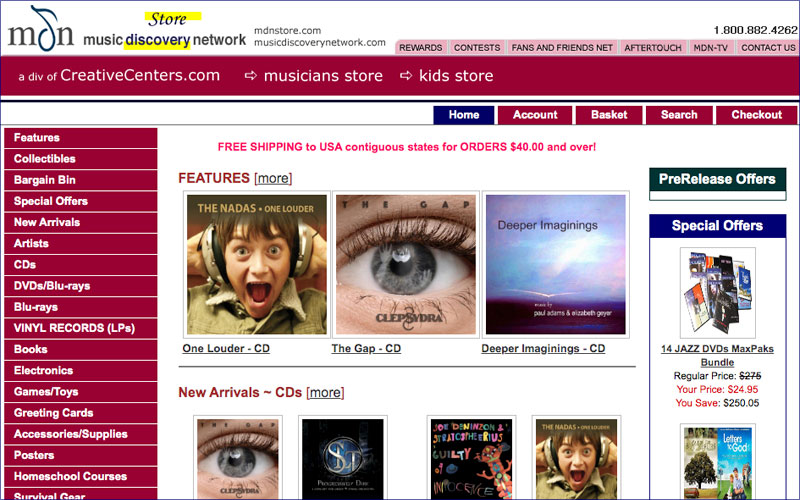Open the REWARDS tab
800x500 pixels.
click(x=421, y=47)
